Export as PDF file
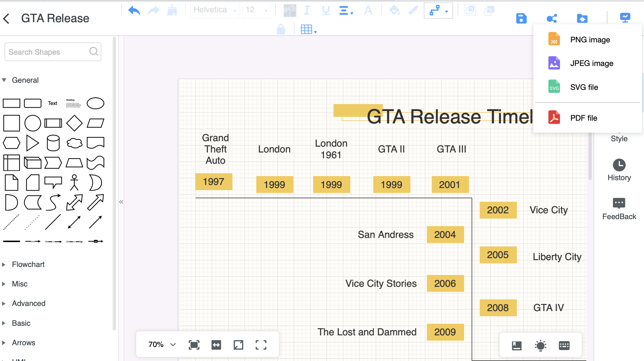This screenshot has height=361, width=644. [588, 118]
